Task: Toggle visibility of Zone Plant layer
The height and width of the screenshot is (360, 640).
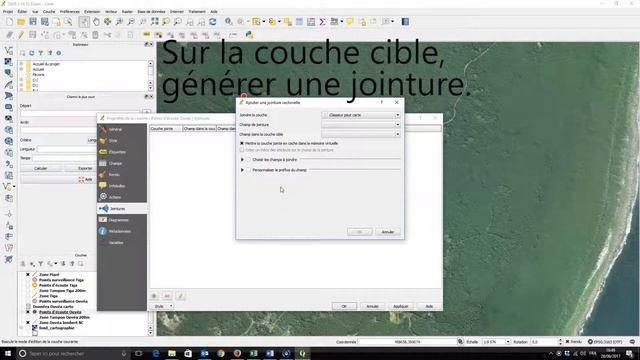Action: pyautogui.click(x=28, y=275)
